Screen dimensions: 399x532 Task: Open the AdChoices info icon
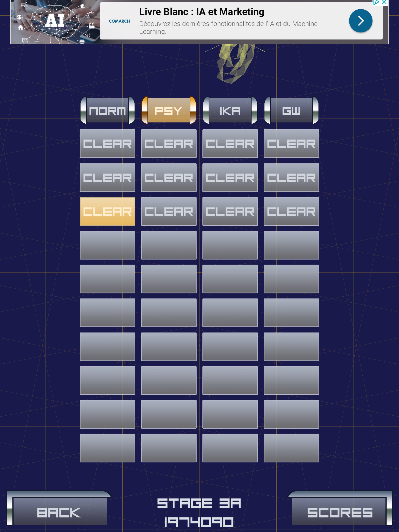pos(376,2)
